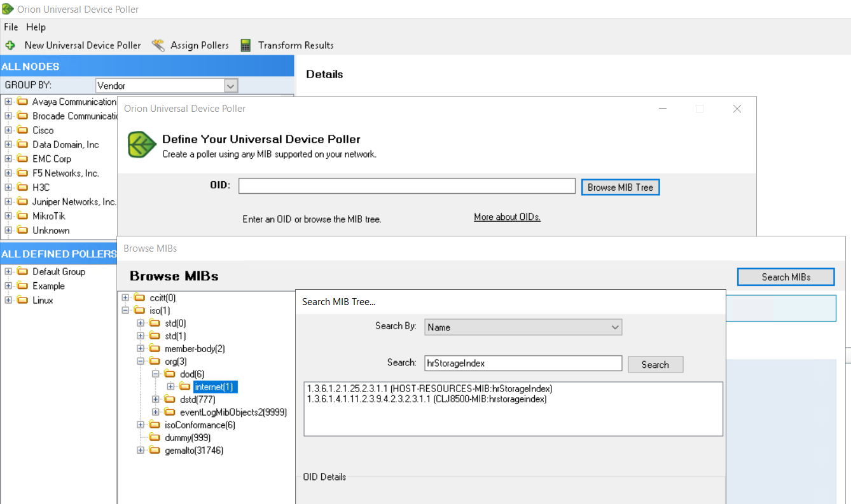Click the Search button next to hrStorageIndex
This screenshot has height=504, width=851.
tap(655, 364)
